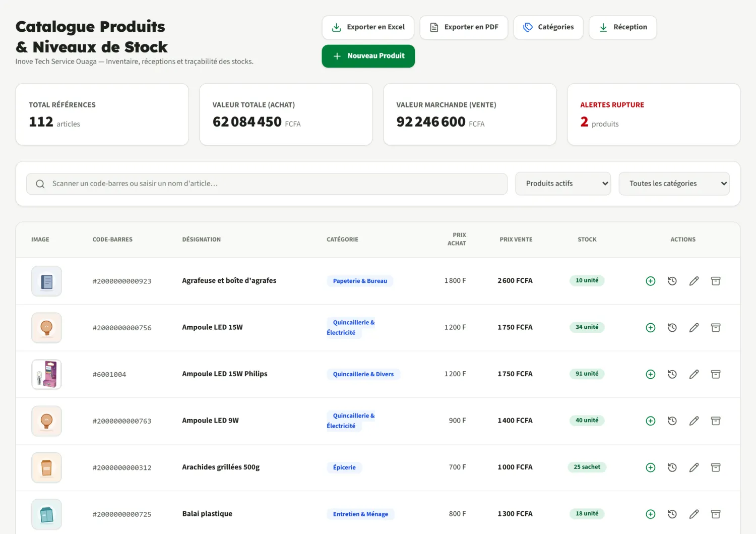Select the Entretien & Ménage category tag
The height and width of the screenshot is (534, 756).
pos(360,514)
